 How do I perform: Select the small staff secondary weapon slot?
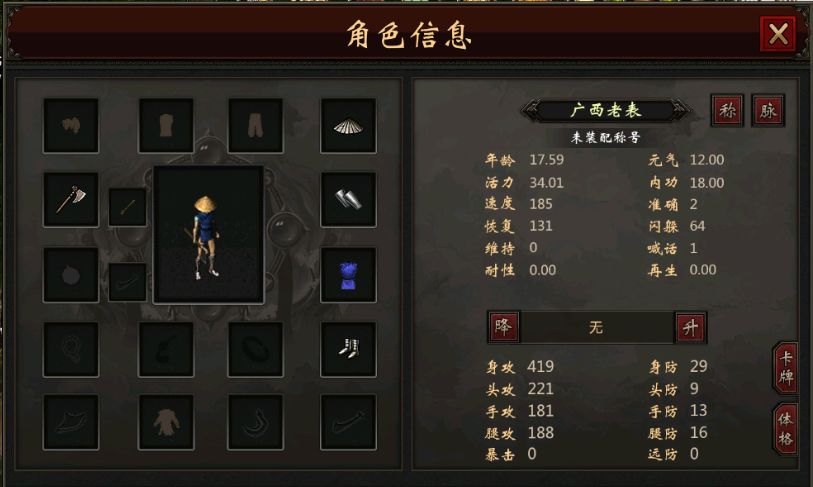pos(128,207)
